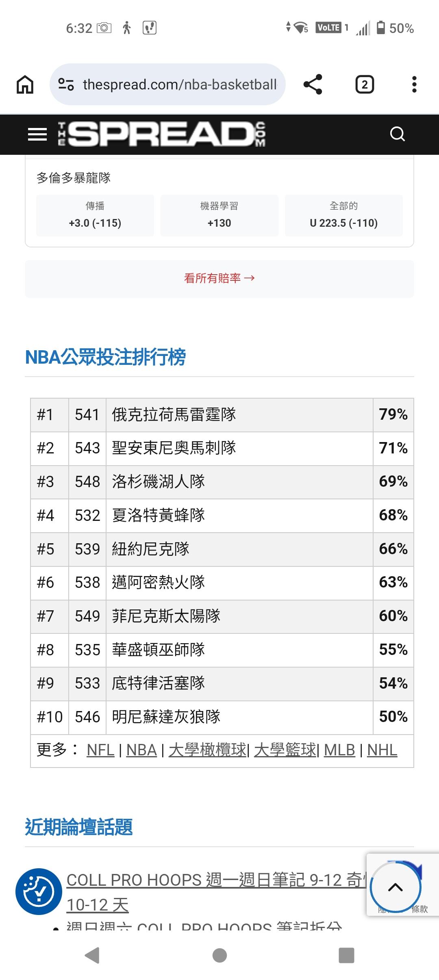Click the 看所有賠率 link
The height and width of the screenshot is (980, 439).
pyautogui.click(x=219, y=278)
